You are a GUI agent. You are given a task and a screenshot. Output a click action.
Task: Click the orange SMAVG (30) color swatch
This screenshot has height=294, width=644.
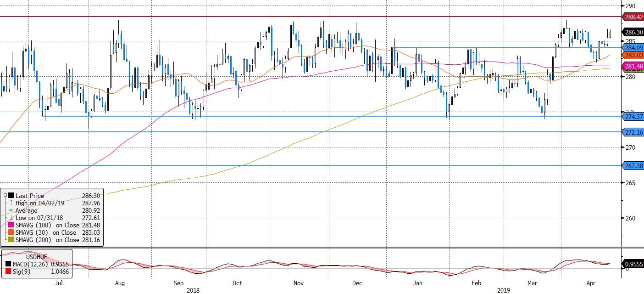[11, 232]
